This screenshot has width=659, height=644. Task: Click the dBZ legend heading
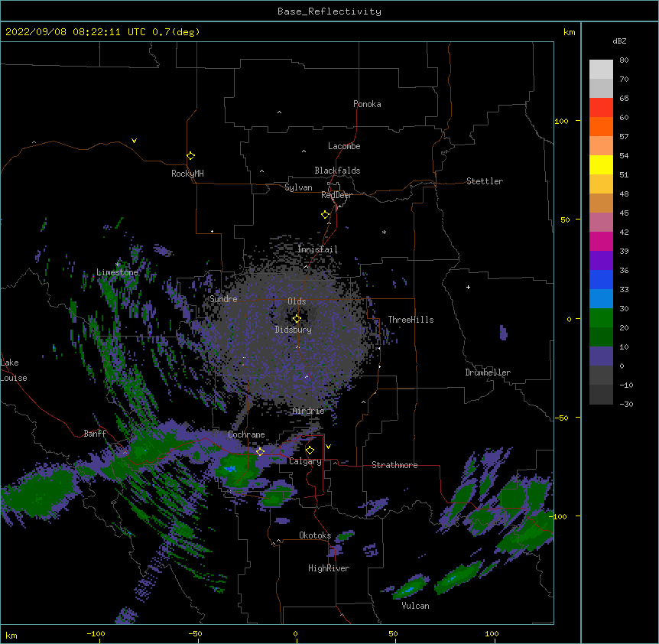619,41
